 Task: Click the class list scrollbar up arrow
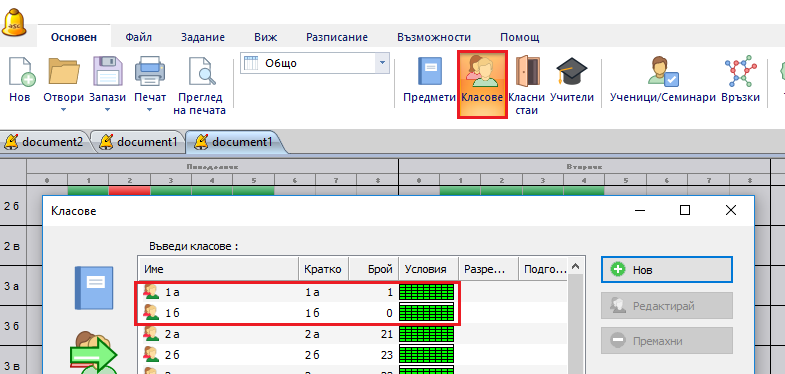coord(575,267)
